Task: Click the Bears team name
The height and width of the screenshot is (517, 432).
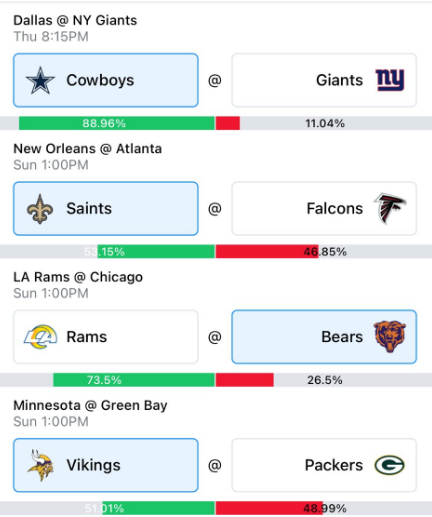Action: pyautogui.click(x=342, y=337)
